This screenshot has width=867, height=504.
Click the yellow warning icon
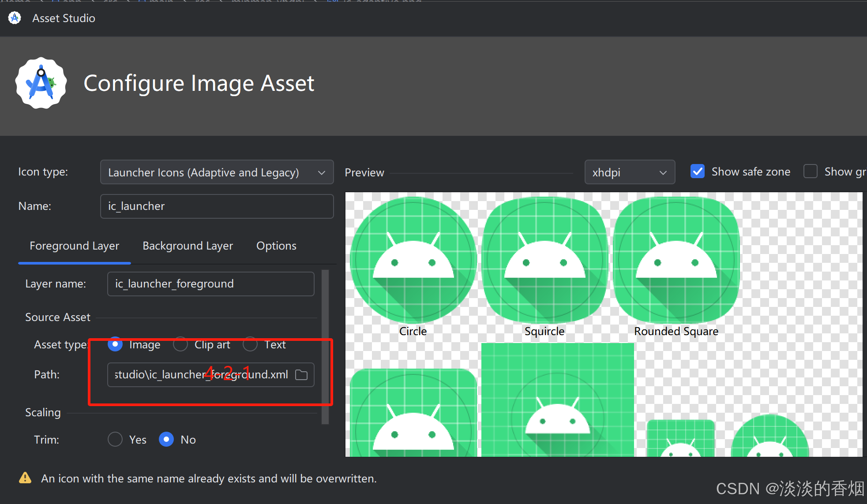(x=25, y=478)
